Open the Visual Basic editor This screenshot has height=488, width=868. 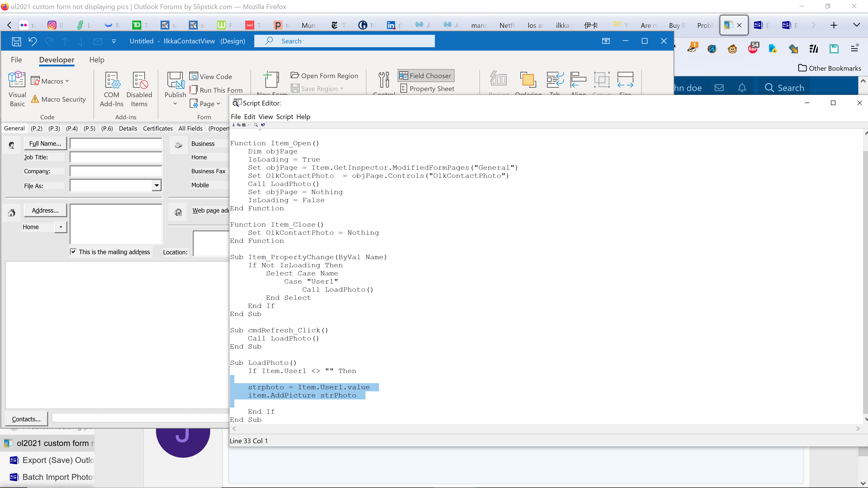click(x=17, y=89)
